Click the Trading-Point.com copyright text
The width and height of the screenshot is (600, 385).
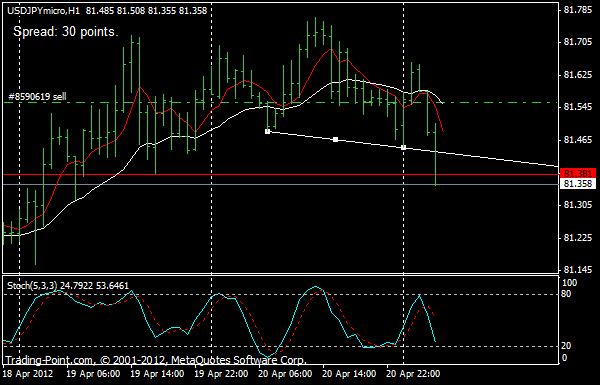156,360
